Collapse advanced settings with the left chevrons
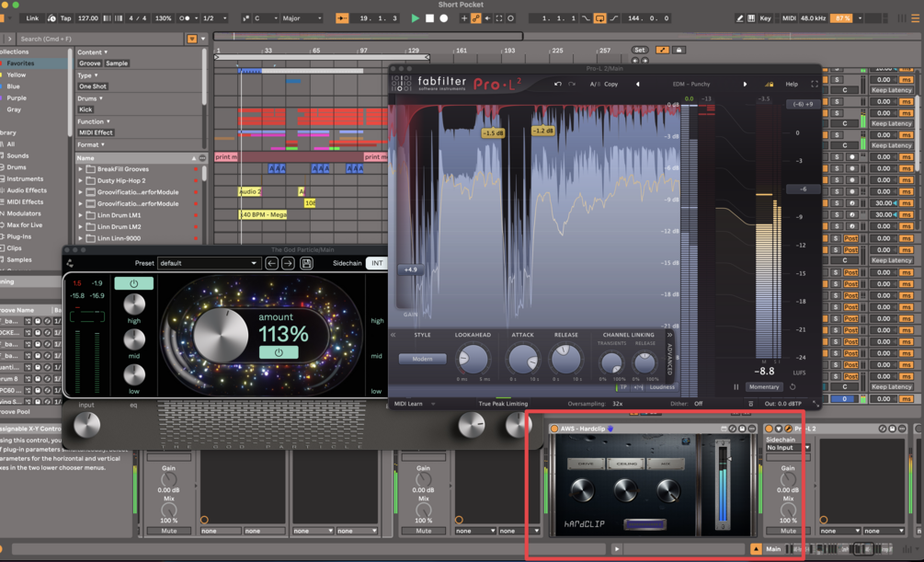The width and height of the screenshot is (924, 562). [x=394, y=335]
